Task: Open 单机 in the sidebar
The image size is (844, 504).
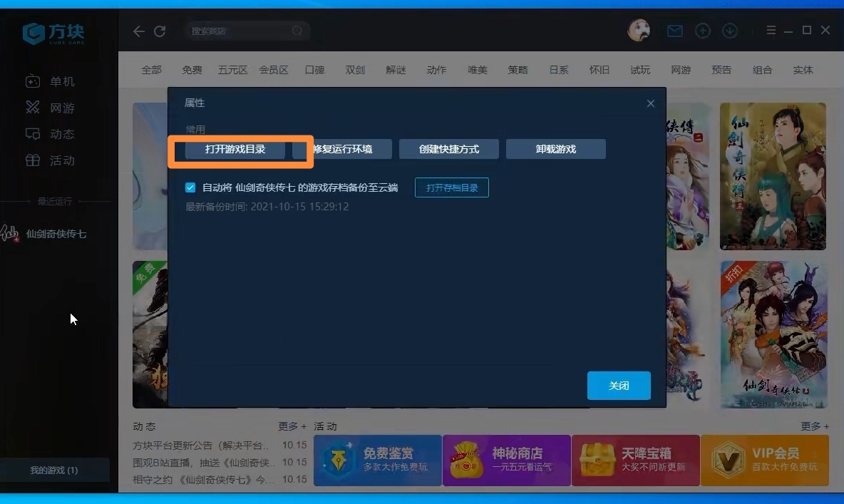Action: point(63,81)
